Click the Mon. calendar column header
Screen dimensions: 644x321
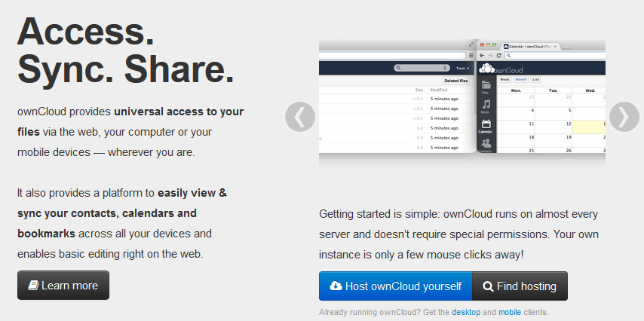coord(516,90)
